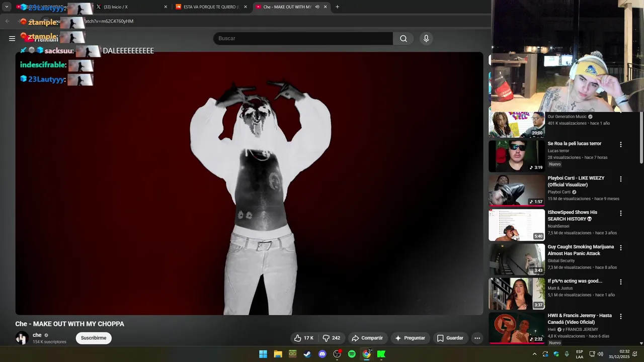Open Guy Caught Smoking Marijuana video thumbnail
The image size is (644, 362).
(517, 259)
